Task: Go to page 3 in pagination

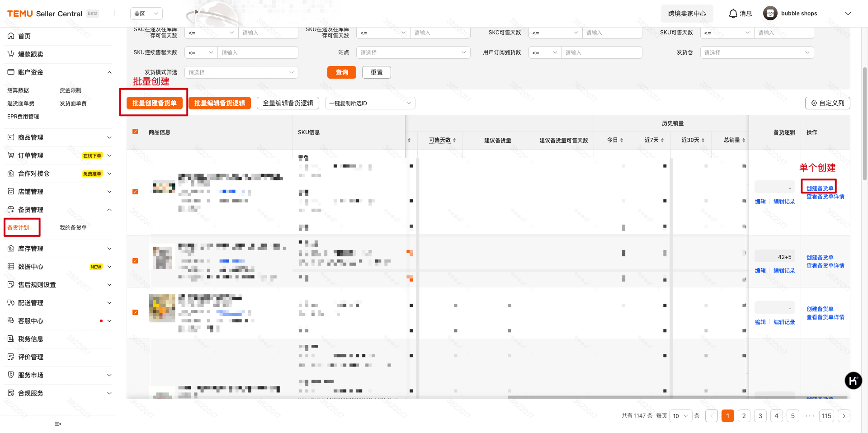Action: (x=760, y=416)
